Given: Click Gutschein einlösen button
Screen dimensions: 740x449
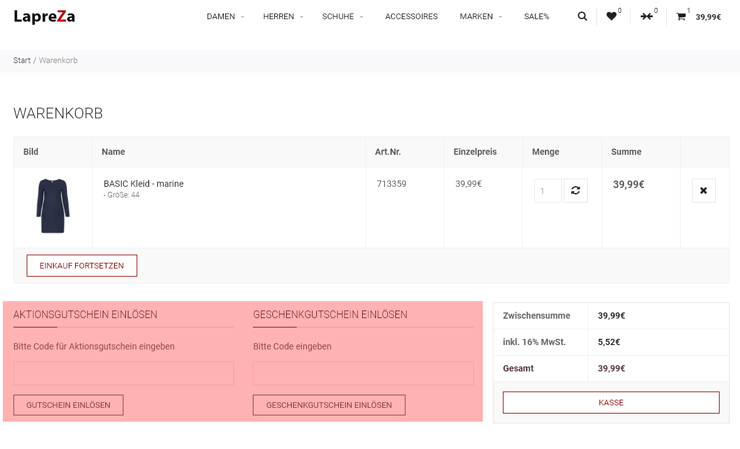Looking at the screenshot, I should [68, 405].
